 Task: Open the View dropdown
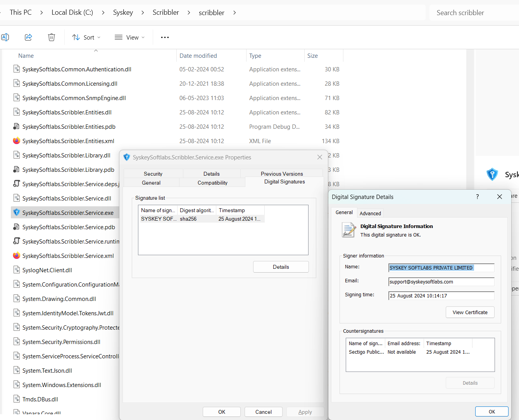click(x=129, y=37)
